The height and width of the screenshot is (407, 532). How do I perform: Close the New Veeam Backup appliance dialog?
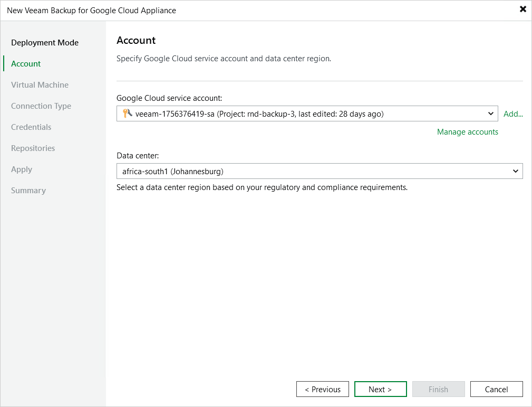(523, 9)
